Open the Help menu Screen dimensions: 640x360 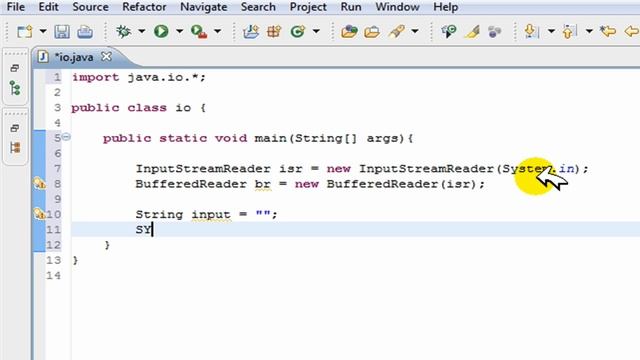click(x=445, y=7)
